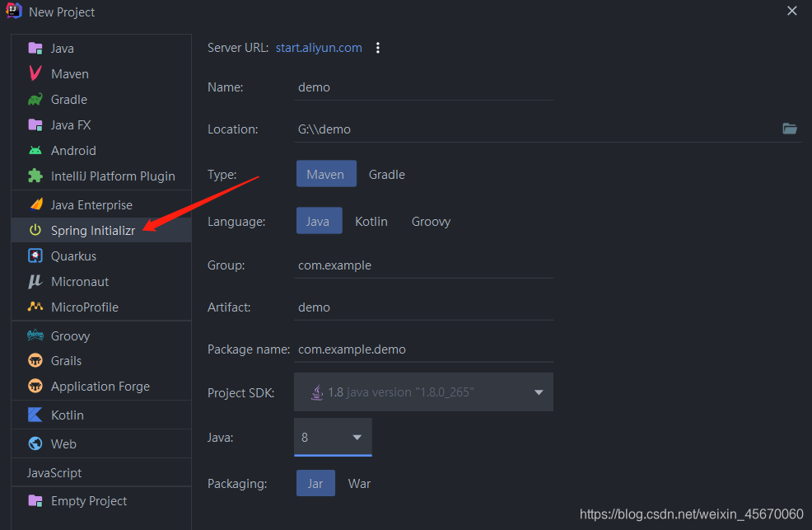Viewport: 812px width, 530px height.
Task: Click the Empty Project label
Action: pyautogui.click(x=89, y=501)
